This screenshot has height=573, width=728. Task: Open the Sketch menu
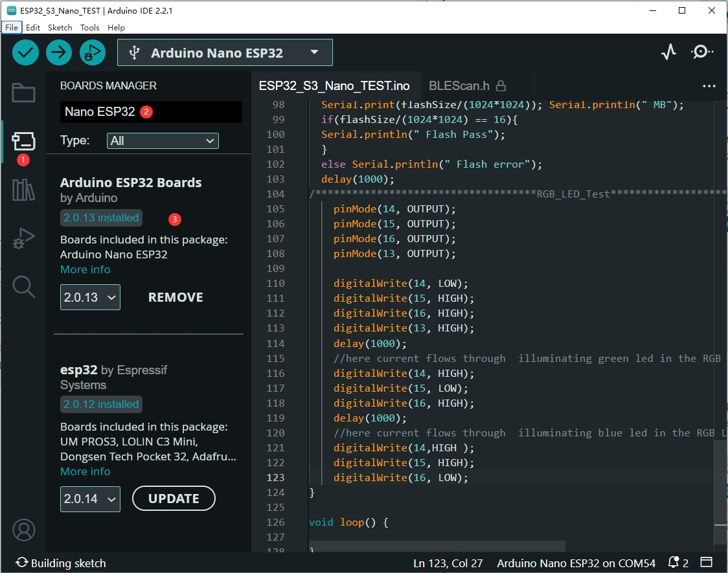pyautogui.click(x=60, y=28)
